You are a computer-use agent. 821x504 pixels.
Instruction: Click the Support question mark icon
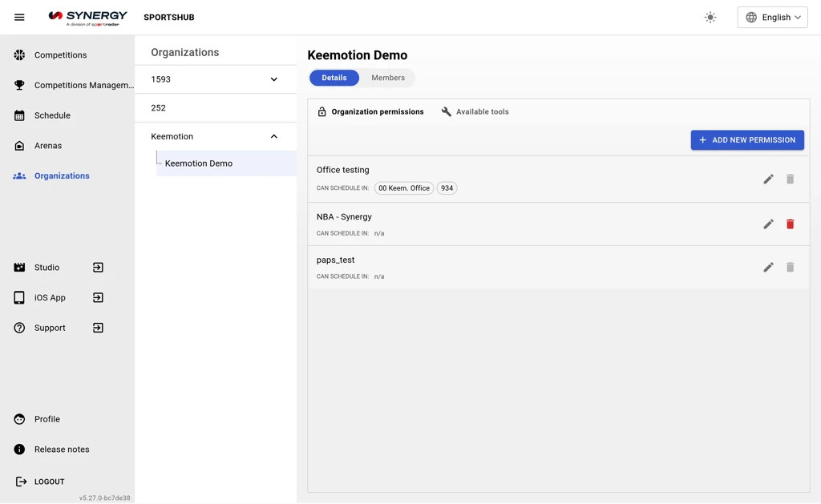[19, 328]
